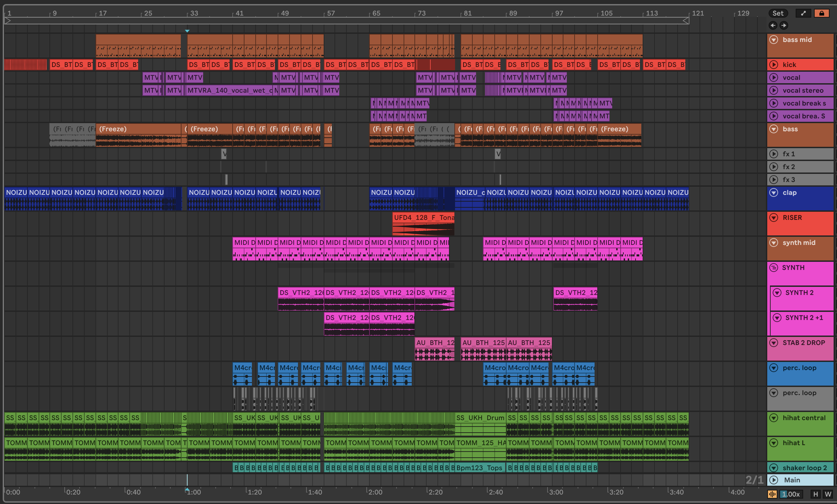
Task: Fold the hihat central track
Action: 773,418
